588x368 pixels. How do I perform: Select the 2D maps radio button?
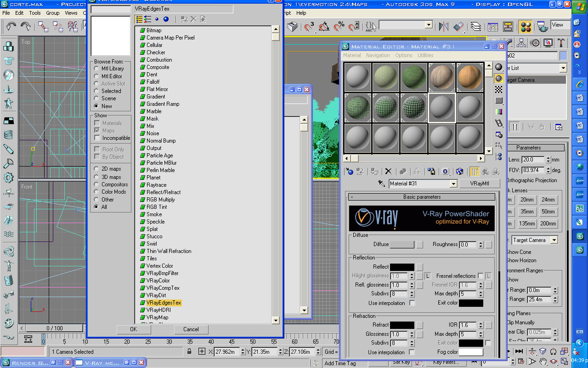pyautogui.click(x=96, y=169)
